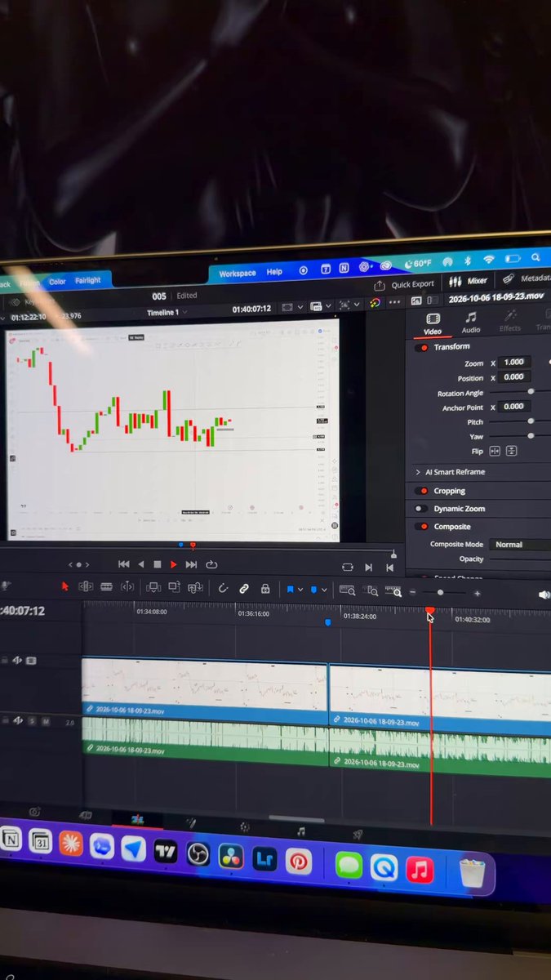Open TradingView from the Dock
Image resolution: width=551 pixels, height=980 pixels.
pos(165,852)
